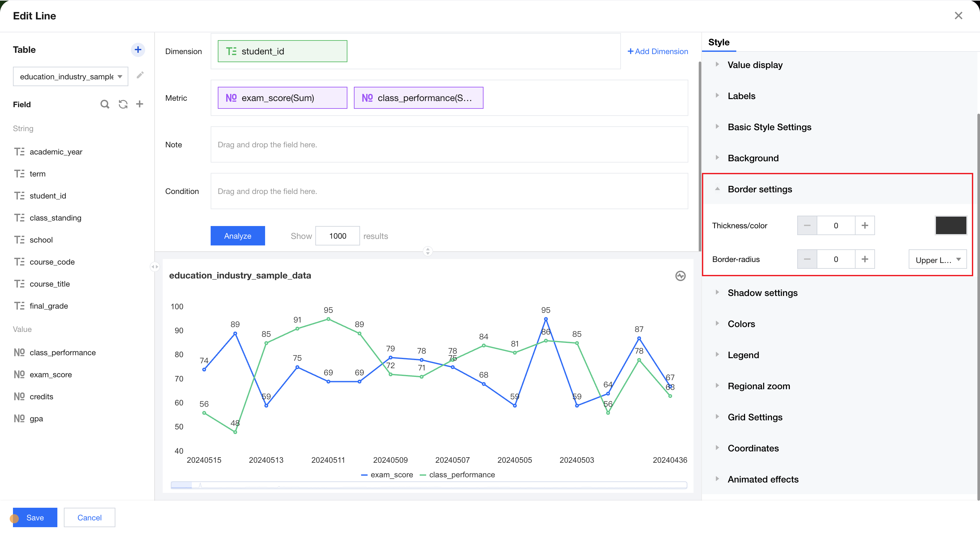Close the Edit Line dialog
This screenshot has width=980, height=533.
(x=958, y=16)
